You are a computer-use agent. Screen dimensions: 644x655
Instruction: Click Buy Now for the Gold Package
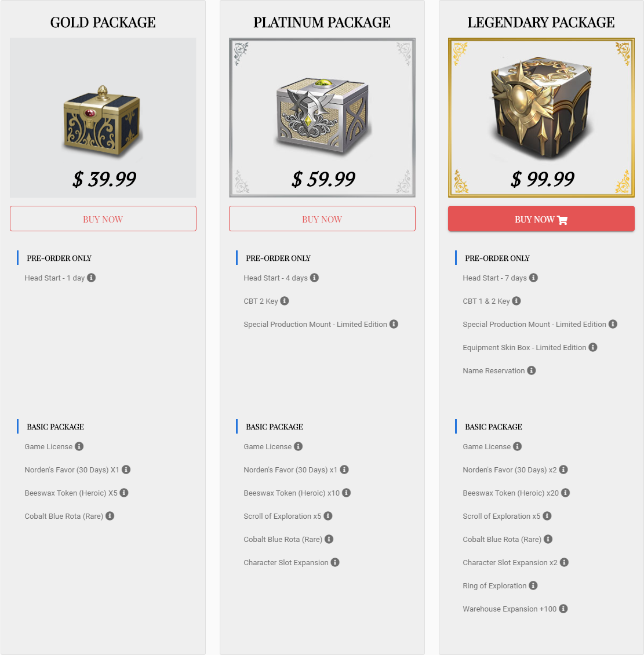103,219
